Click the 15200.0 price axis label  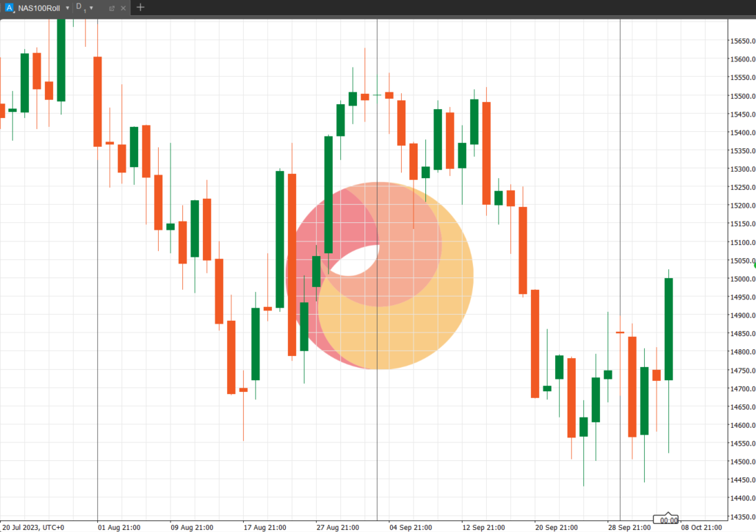click(x=743, y=206)
